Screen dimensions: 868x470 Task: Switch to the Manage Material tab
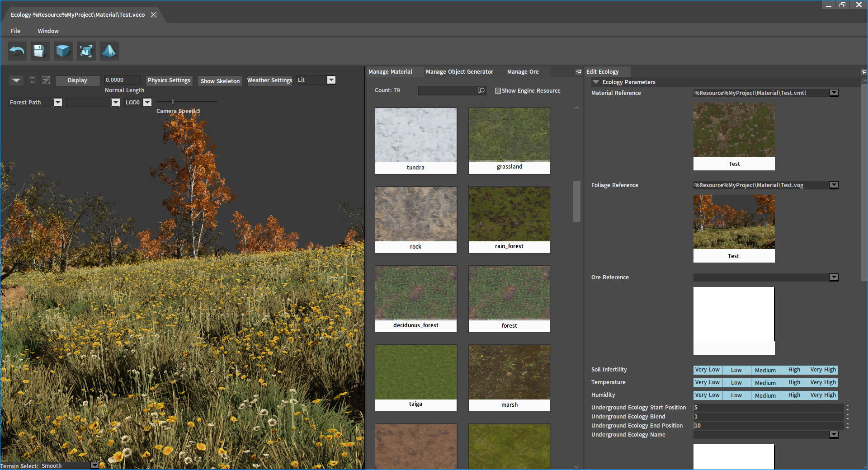coord(390,71)
